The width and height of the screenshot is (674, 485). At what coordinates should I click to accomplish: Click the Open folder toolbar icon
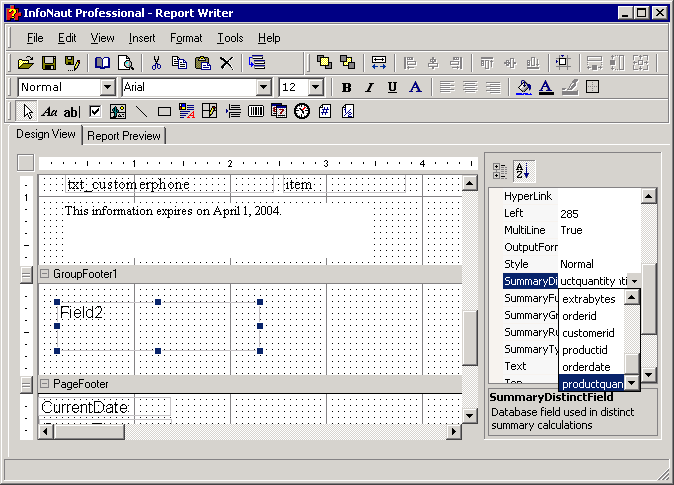click(x=26, y=63)
